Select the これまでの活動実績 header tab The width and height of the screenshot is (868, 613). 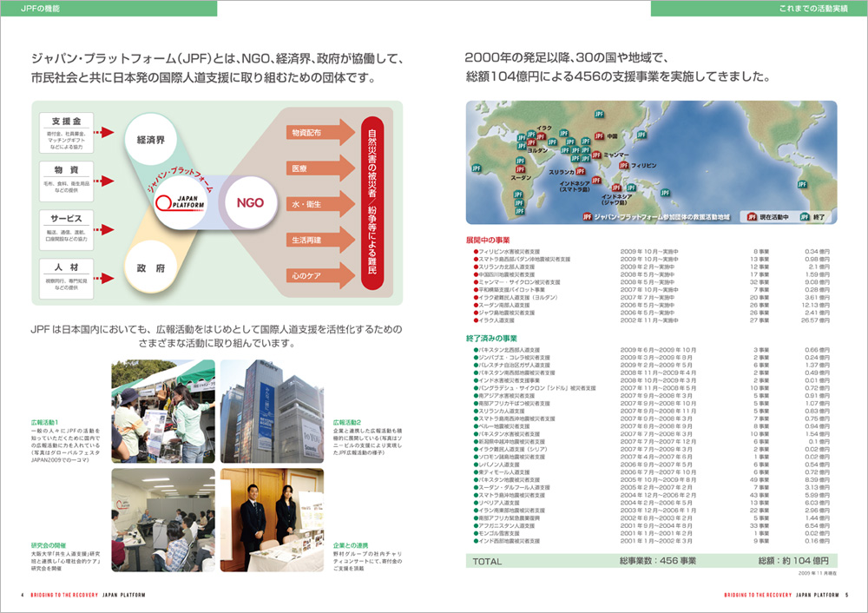pyautogui.click(x=759, y=9)
